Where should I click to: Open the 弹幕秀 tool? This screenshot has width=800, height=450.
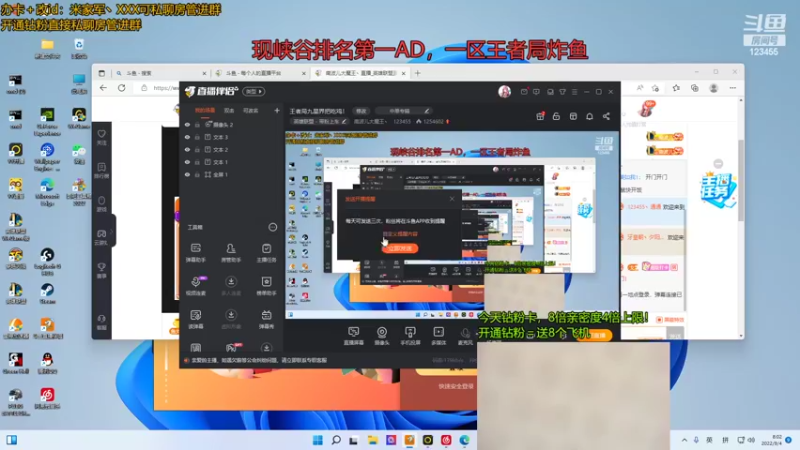(266, 319)
